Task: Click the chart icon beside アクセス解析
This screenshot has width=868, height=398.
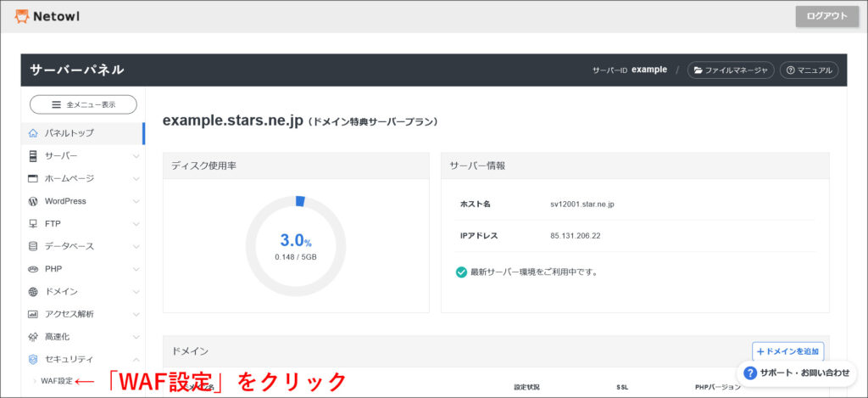Action: coord(33,314)
